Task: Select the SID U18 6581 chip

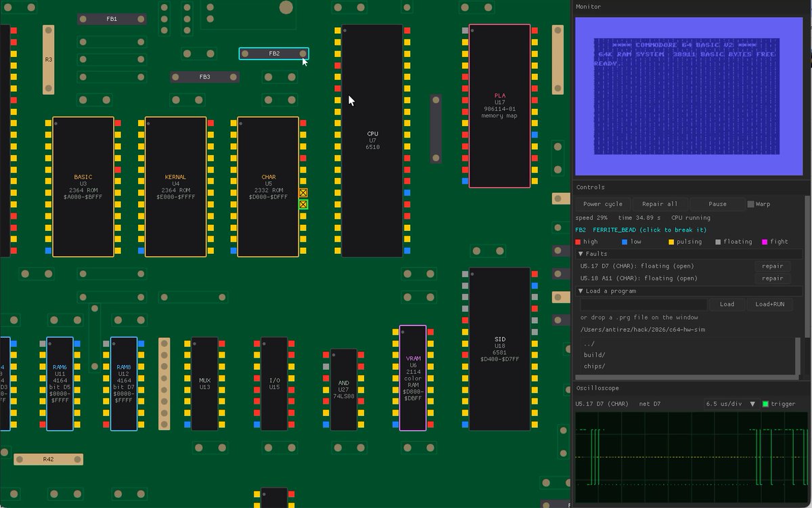Action: pyautogui.click(x=499, y=349)
